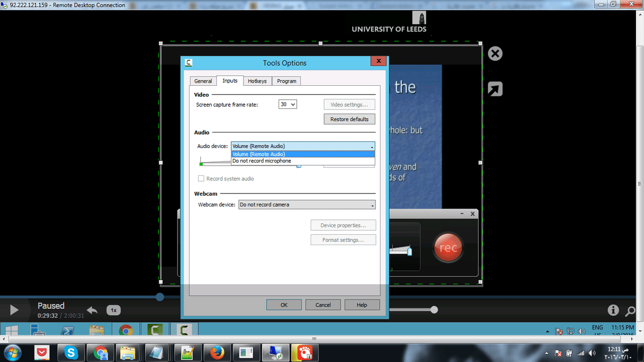Click the video progress bar handle
The image size is (644, 362).
tap(160, 297)
